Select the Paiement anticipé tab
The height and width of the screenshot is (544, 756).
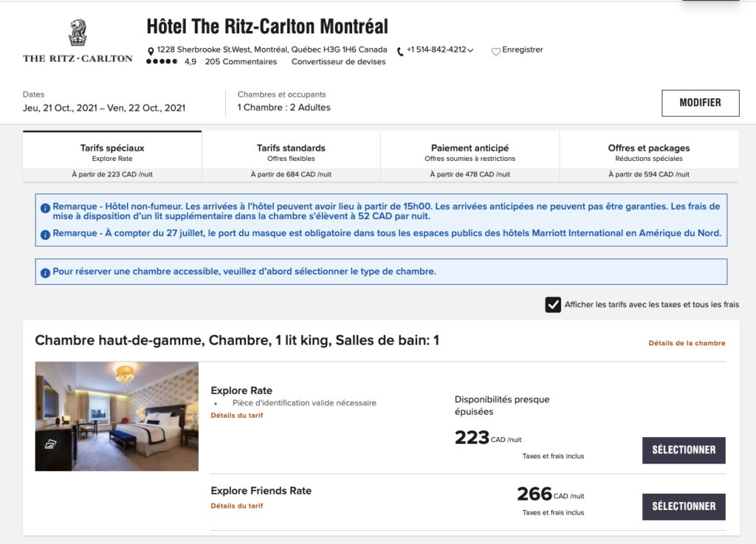[470, 153]
